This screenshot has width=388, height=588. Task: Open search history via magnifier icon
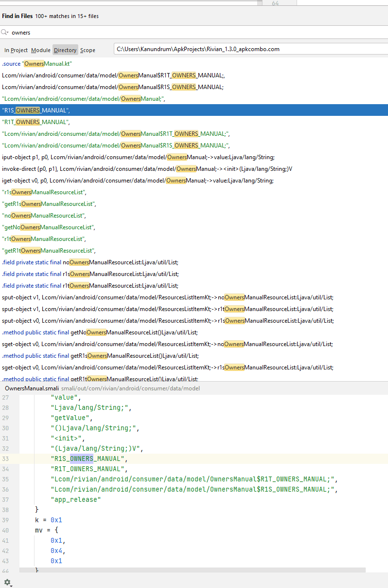5,32
